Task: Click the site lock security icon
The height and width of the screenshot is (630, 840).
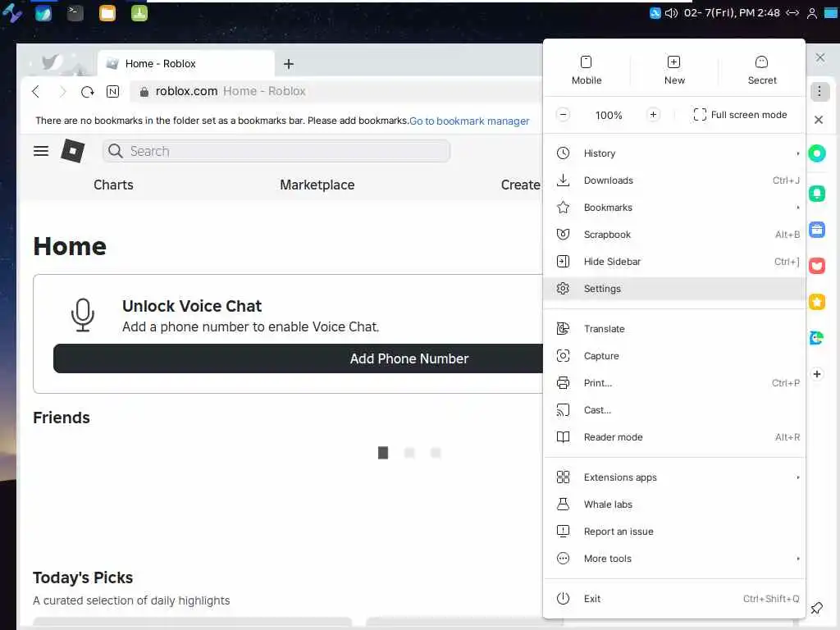Action: [x=144, y=92]
